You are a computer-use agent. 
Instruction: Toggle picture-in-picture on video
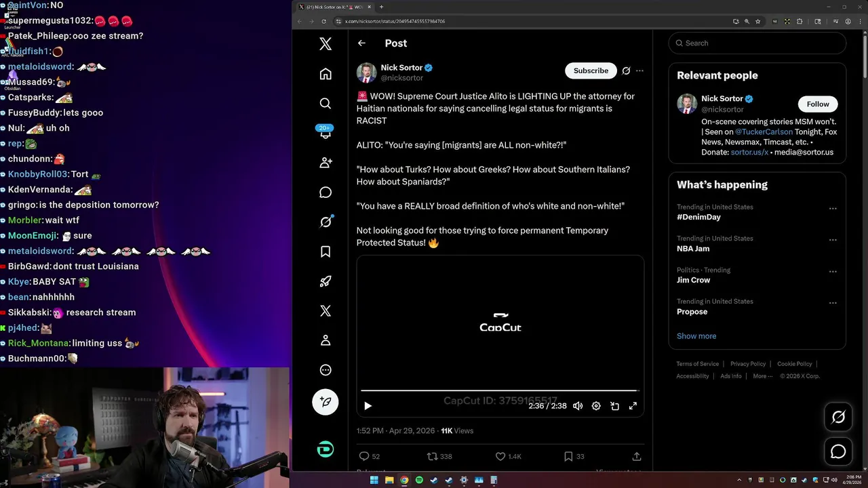click(614, 406)
